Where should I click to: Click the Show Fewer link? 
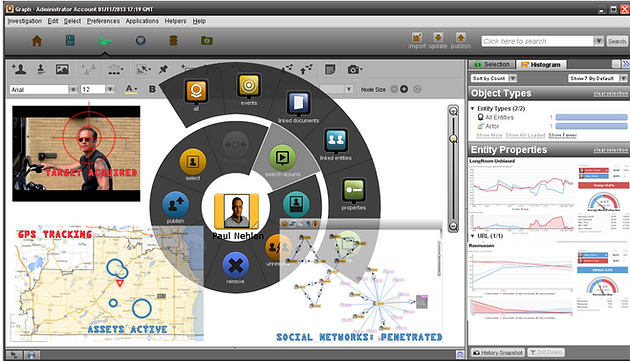point(562,135)
